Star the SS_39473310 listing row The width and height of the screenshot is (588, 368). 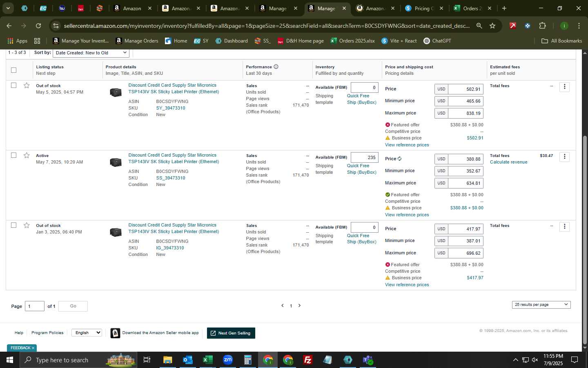click(27, 155)
